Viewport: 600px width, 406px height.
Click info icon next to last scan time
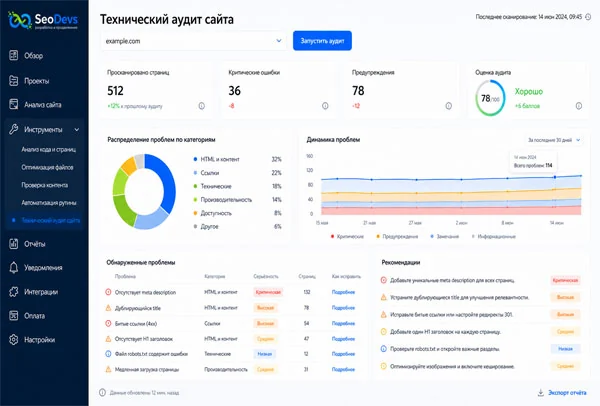(x=588, y=17)
